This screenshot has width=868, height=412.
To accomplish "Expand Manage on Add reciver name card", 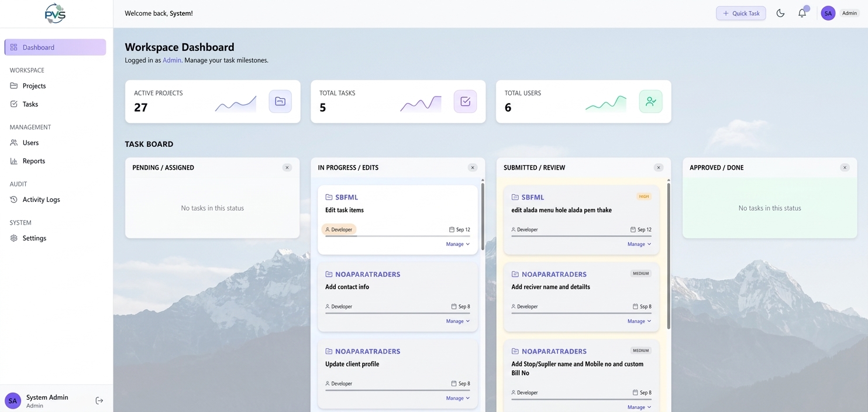I will pyautogui.click(x=639, y=321).
